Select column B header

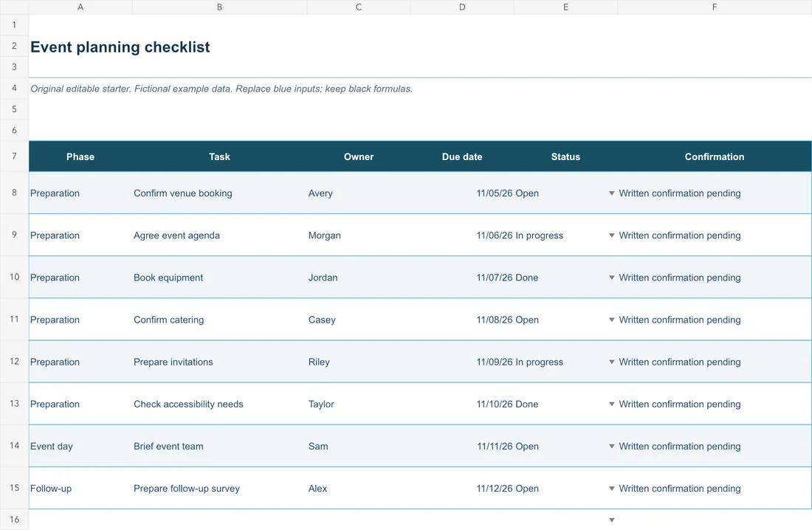(219, 7)
